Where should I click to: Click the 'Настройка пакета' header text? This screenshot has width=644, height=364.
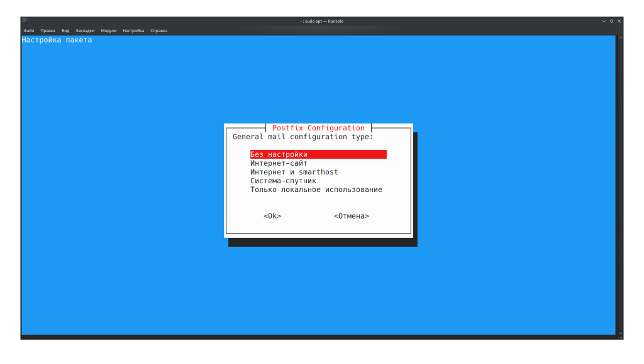57,40
